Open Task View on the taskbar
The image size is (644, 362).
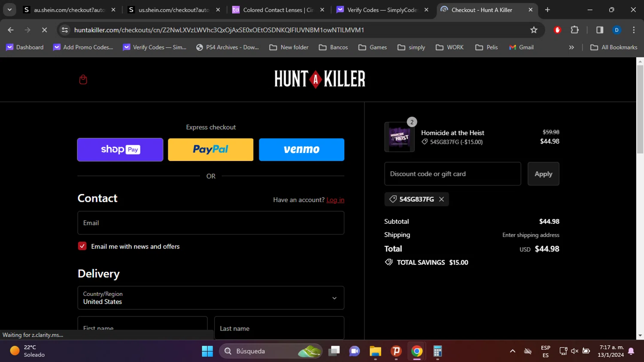click(x=334, y=351)
